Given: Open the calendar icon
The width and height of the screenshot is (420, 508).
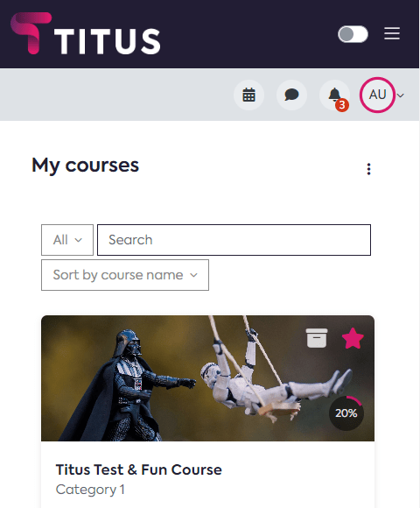Looking at the screenshot, I should point(248,95).
